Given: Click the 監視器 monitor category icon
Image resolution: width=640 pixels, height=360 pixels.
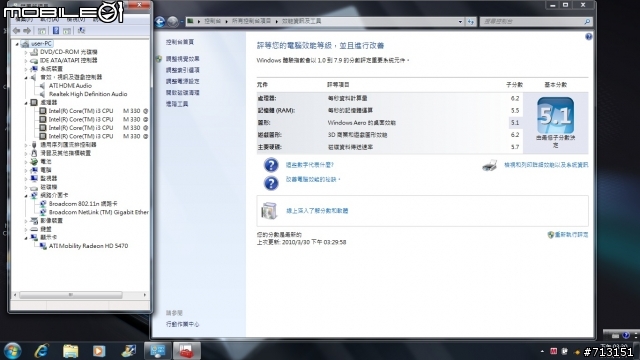Looking at the screenshot, I should click(x=34, y=178).
